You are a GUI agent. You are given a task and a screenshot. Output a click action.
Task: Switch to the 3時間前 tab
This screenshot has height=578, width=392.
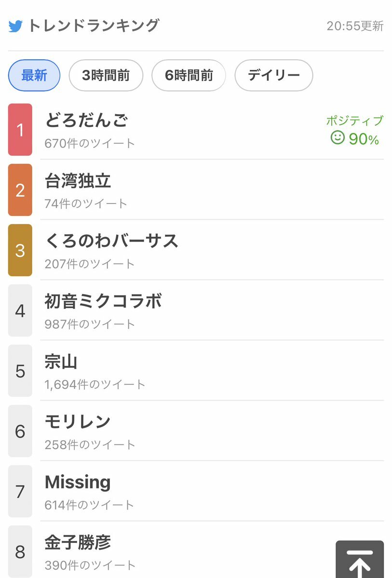(x=106, y=75)
